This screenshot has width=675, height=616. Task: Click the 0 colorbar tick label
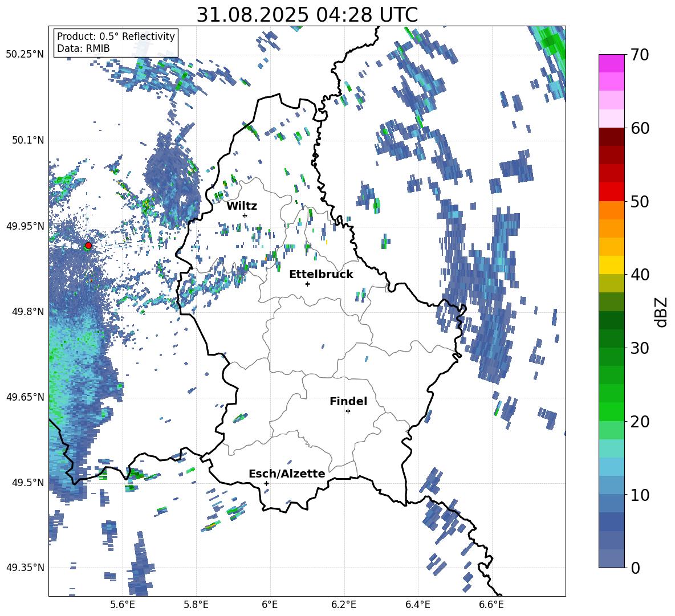point(635,568)
